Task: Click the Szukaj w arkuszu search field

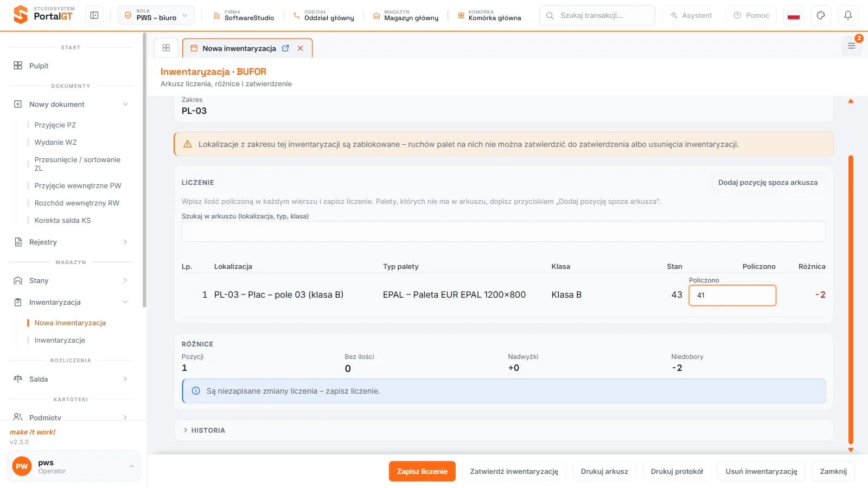Action: (503, 232)
